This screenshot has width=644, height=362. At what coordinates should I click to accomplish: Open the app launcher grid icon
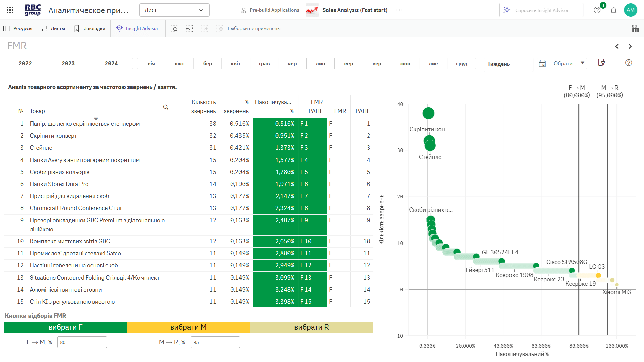10,10
